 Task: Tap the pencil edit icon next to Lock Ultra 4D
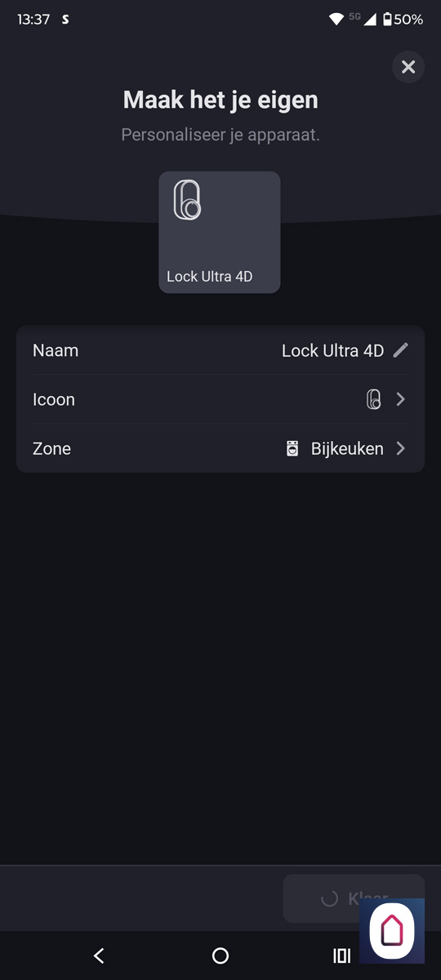pyautogui.click(x=400, y=350)
